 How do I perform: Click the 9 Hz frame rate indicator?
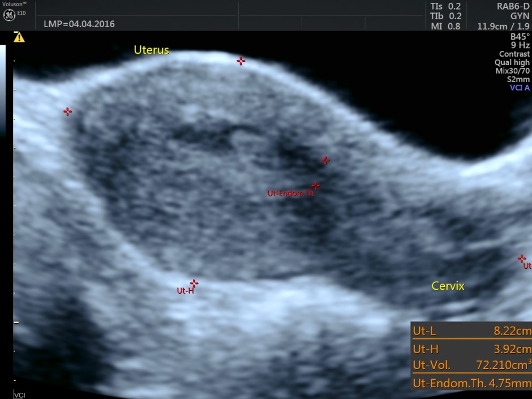520,45
